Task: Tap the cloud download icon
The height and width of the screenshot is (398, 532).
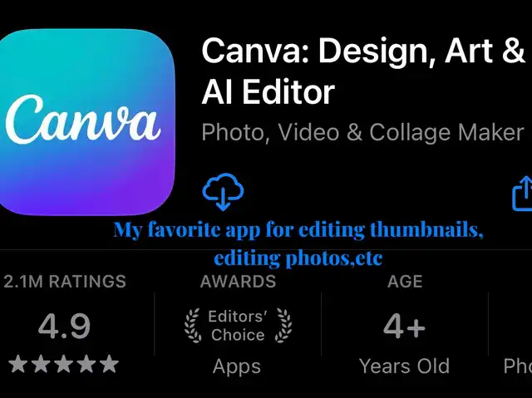Action: click(x=223, y=192)
